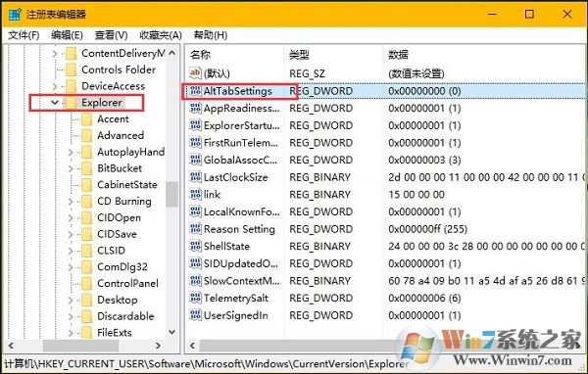Expand the CD Burning key
Image resolution: width=588 pixels, height=374 pixels.
pyautogui.click(x=71, y=202)
